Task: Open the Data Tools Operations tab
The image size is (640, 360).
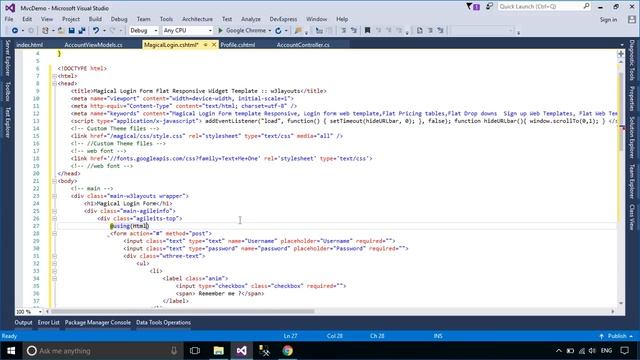Action: point(163,322)
